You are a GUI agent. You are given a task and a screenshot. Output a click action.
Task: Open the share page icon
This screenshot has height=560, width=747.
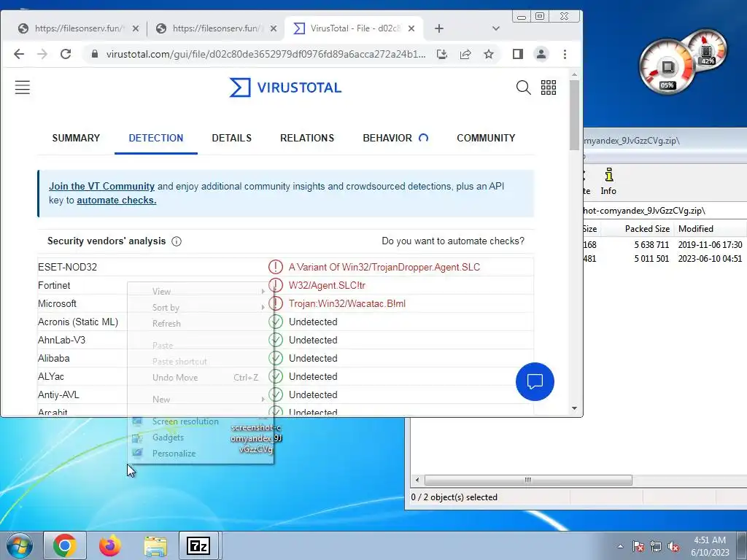[x=465, y=54]
